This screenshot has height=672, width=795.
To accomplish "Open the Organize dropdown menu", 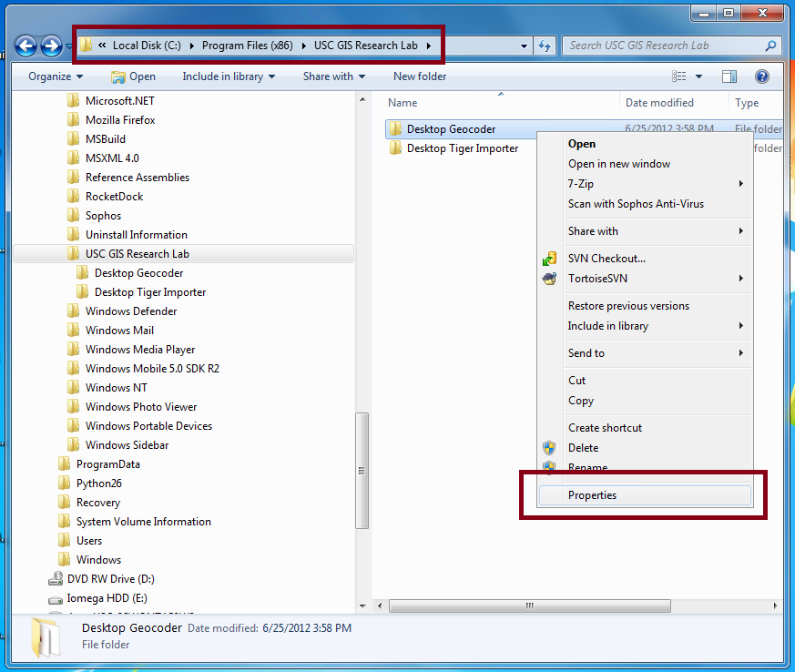I will (x=55, y=76).
